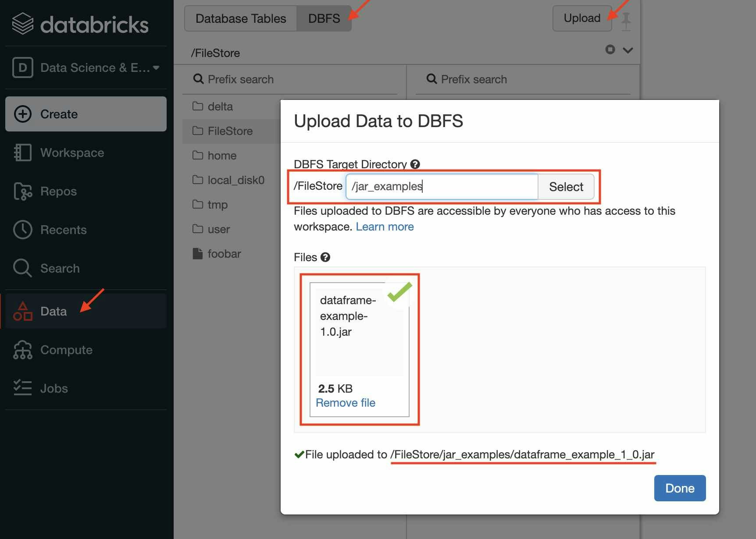
Task: Select the Data shapes icon
Action: coord(23,311)
